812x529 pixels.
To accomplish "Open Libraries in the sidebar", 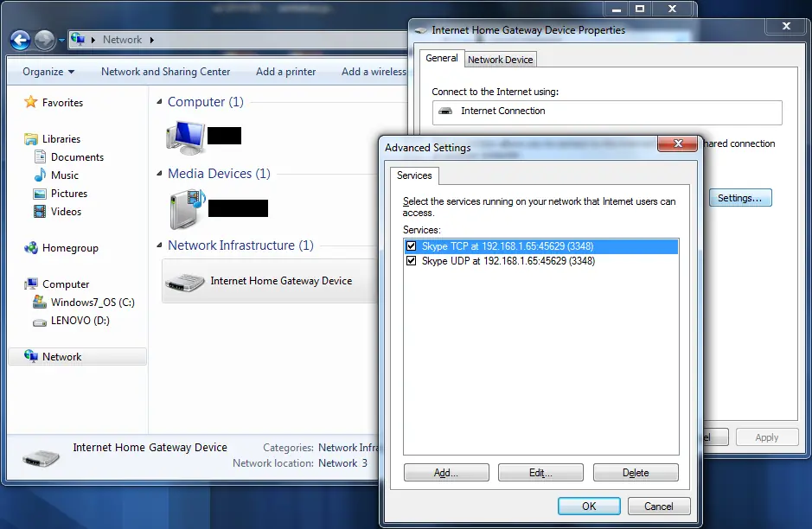I will pyautogui.click(x=61, y=138).
